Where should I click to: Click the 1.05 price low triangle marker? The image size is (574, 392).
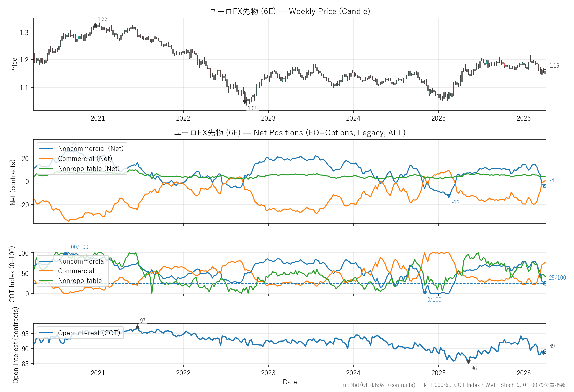coord(245,102)
